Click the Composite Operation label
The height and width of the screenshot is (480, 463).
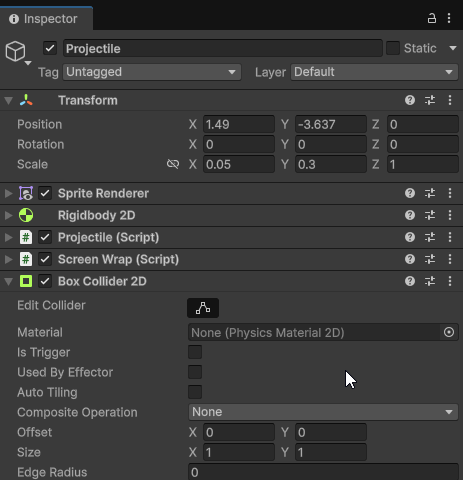point(77,412)
